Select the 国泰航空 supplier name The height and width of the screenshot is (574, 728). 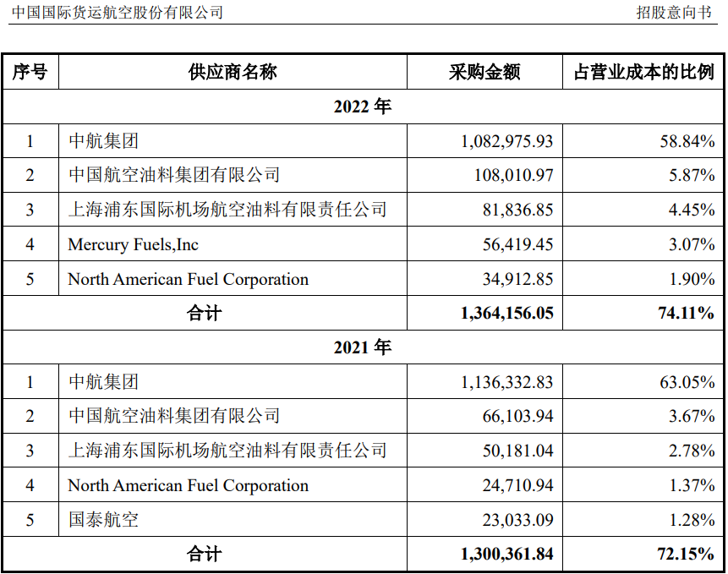(103, 520)
